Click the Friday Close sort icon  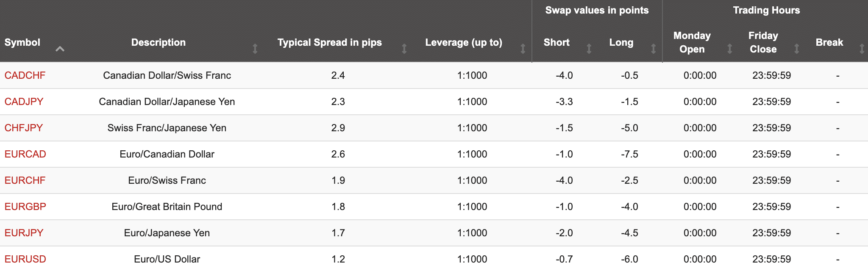tap(797, 49)
